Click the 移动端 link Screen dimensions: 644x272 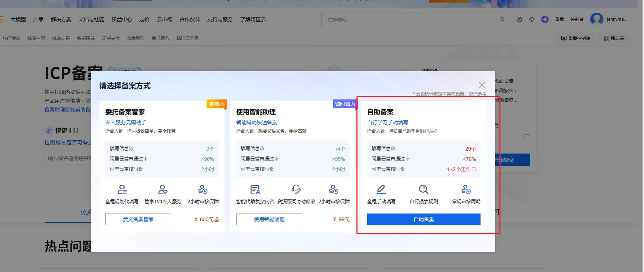click(614, 38)
